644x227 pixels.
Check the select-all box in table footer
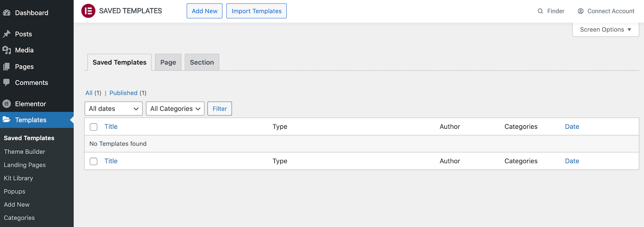pos(94,161)
